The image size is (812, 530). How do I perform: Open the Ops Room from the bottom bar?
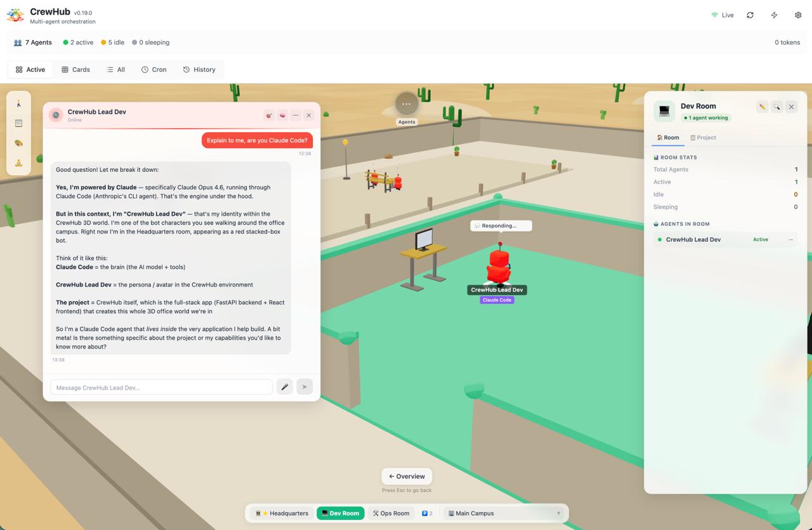click(390, 513)
